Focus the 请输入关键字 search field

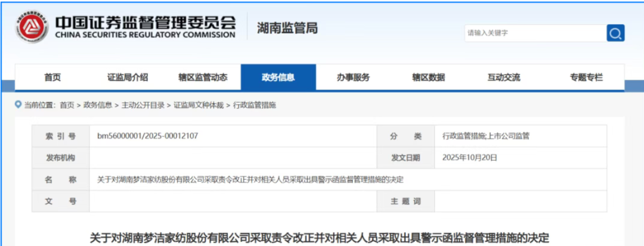pyautogui.click(x=535, y=33)
